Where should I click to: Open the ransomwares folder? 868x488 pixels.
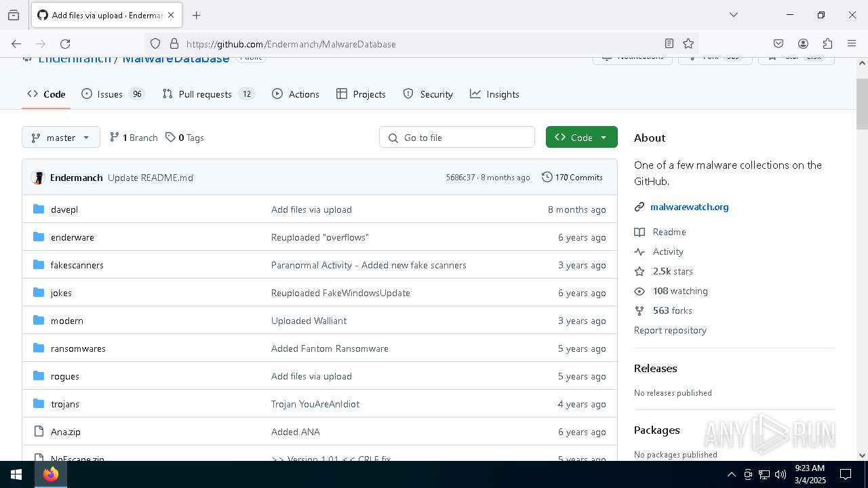tap(78, 348)
